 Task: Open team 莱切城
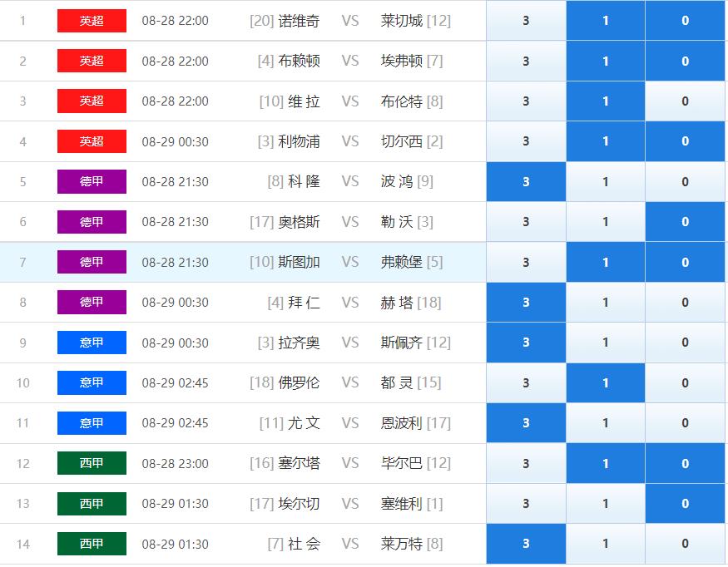[402, 21]
